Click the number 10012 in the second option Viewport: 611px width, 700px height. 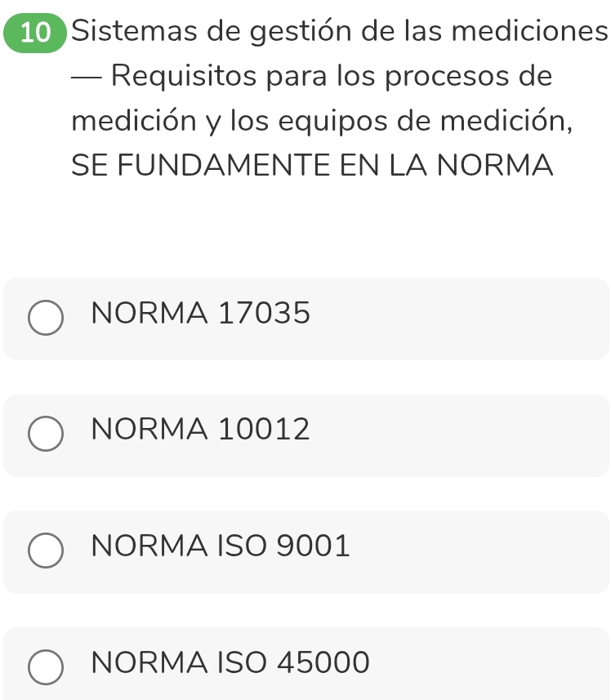point(265,429)
